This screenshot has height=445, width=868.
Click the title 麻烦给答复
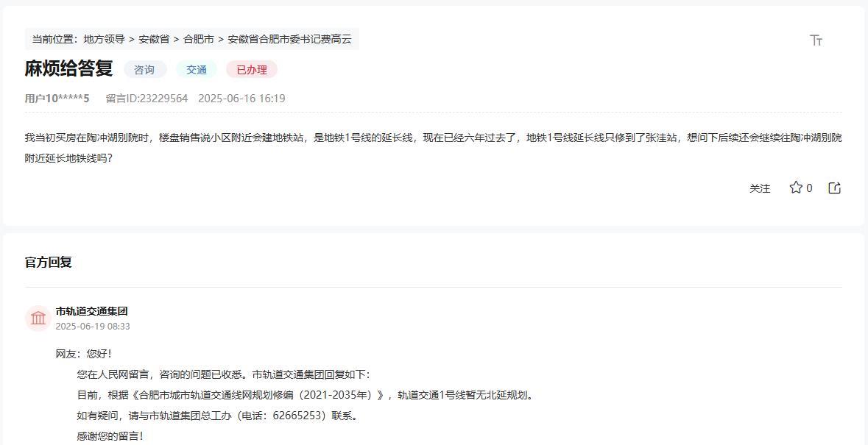tap(68, 68)
